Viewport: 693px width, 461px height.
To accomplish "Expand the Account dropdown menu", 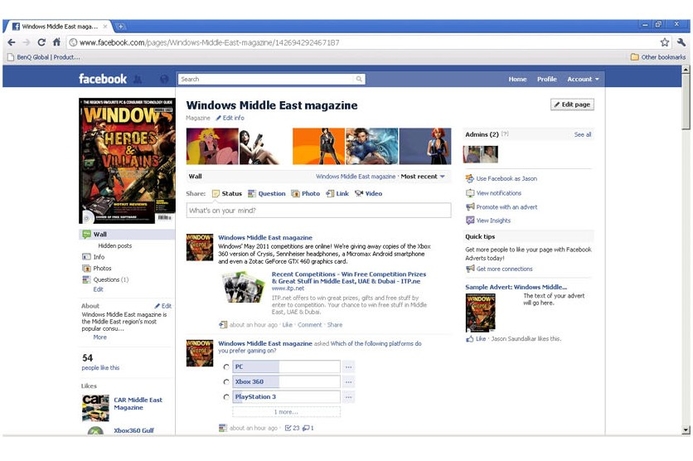I will click(583, 79).
